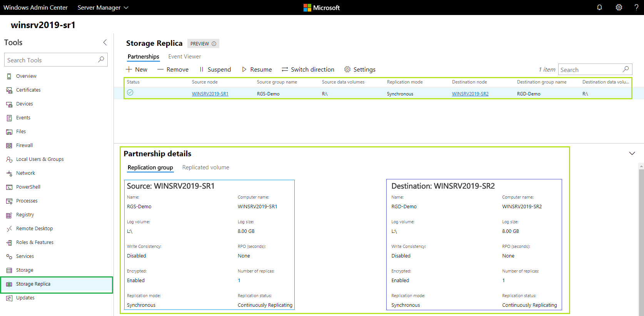The width and height of the screenshot is (644, 316).
Task: Click New to create a partnership
Action: (137, 69)
